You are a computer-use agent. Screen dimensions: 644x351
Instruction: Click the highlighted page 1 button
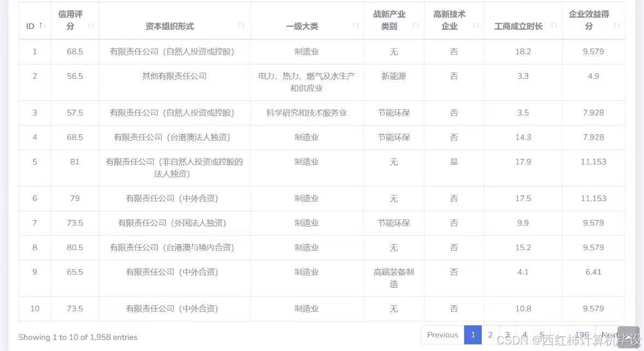pos(472,335)
